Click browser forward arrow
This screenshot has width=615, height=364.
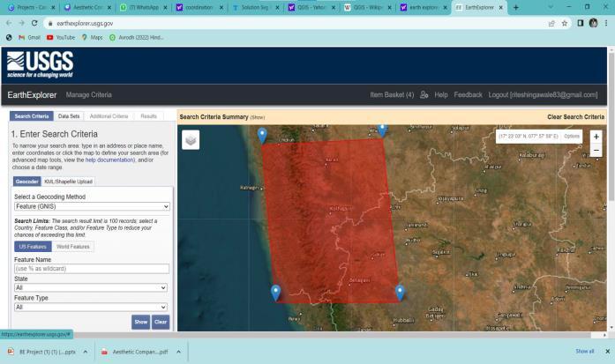tap(21, 23)
